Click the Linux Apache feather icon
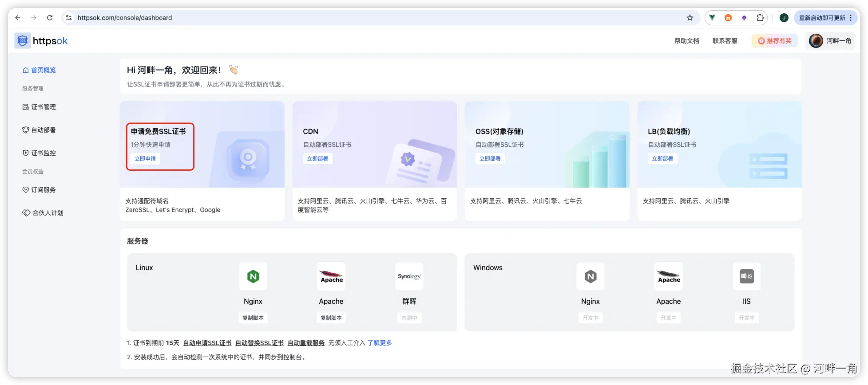This screenshot has width=868, height=385. 331,276
